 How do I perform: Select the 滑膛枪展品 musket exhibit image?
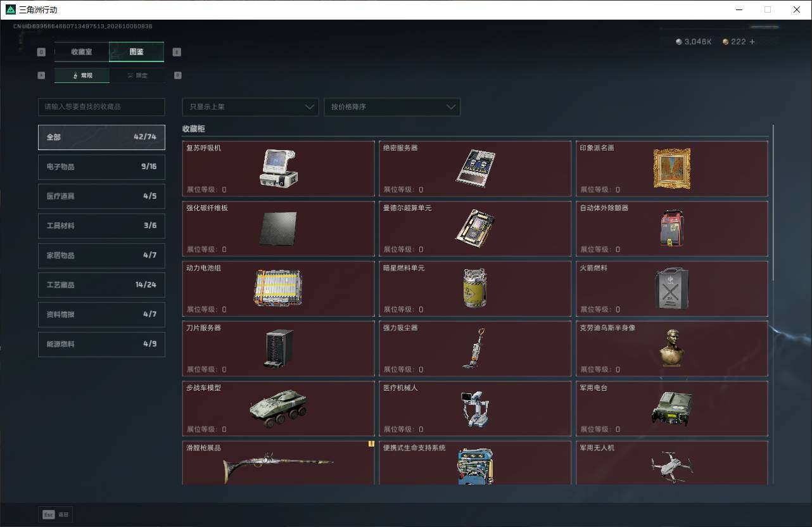pos(278,468)
